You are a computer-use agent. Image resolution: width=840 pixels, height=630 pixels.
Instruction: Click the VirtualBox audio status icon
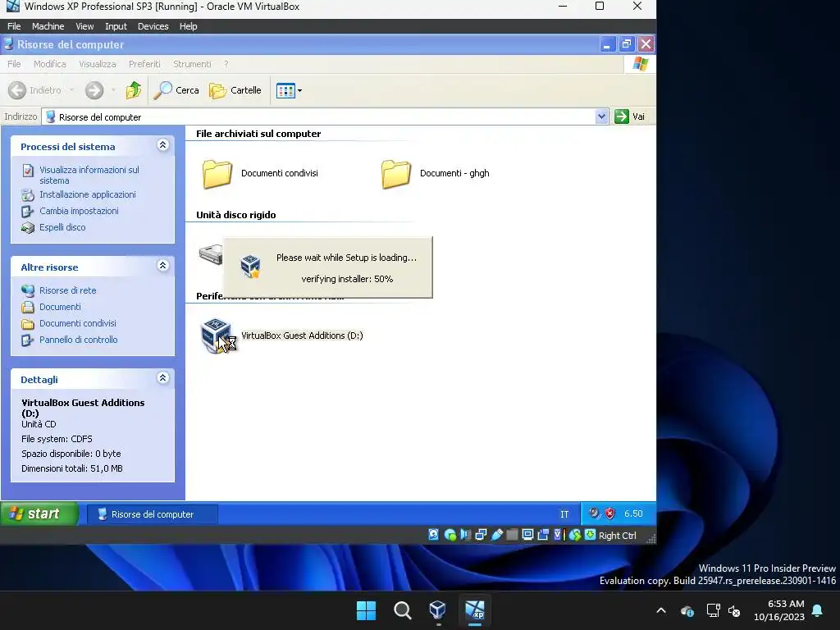466,535
